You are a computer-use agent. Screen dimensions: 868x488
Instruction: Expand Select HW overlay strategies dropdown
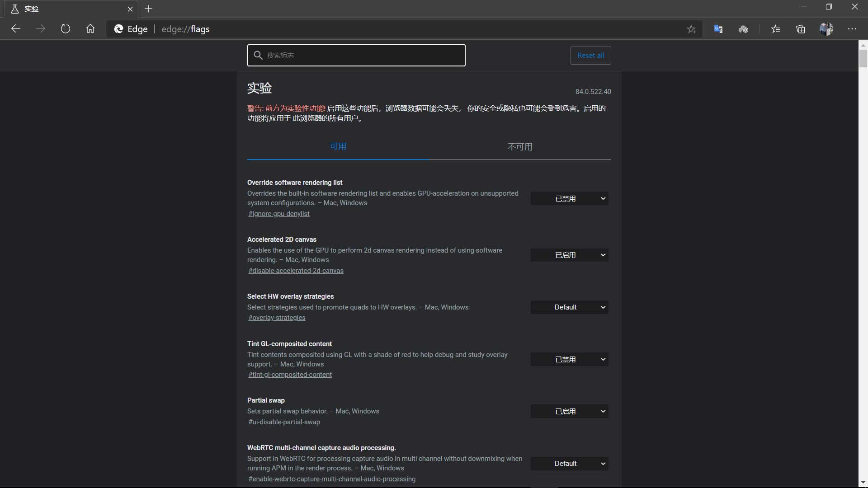(x=569, y=307)
